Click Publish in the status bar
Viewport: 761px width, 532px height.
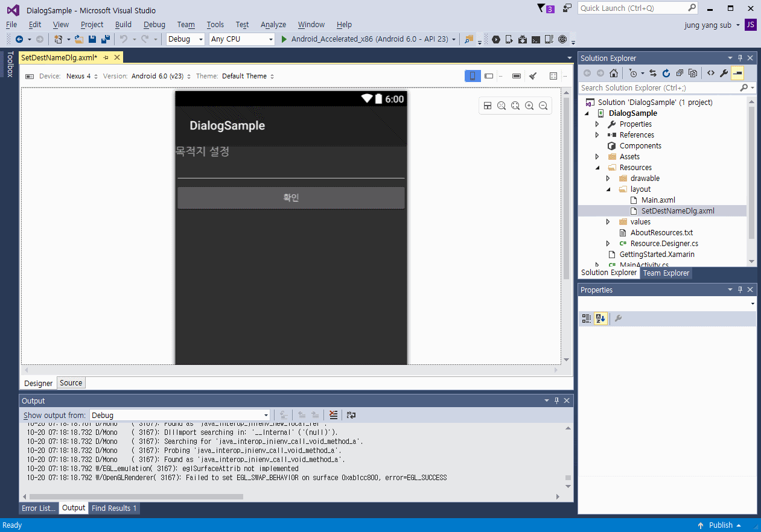coord(721,525)
